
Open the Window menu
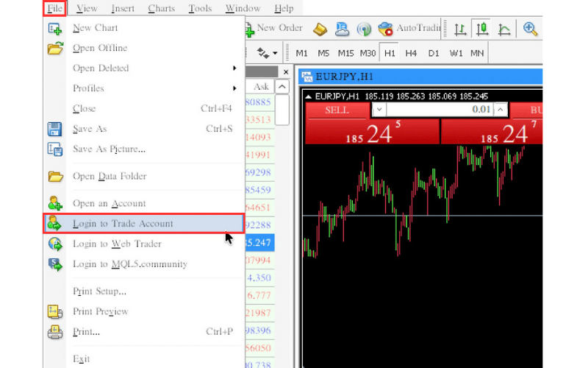click(243, 8)
